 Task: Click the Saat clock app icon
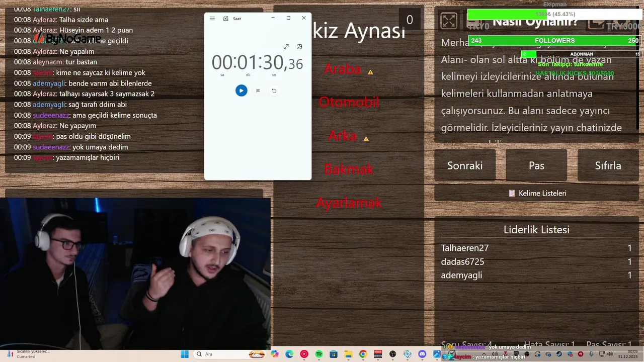[226, 19]
